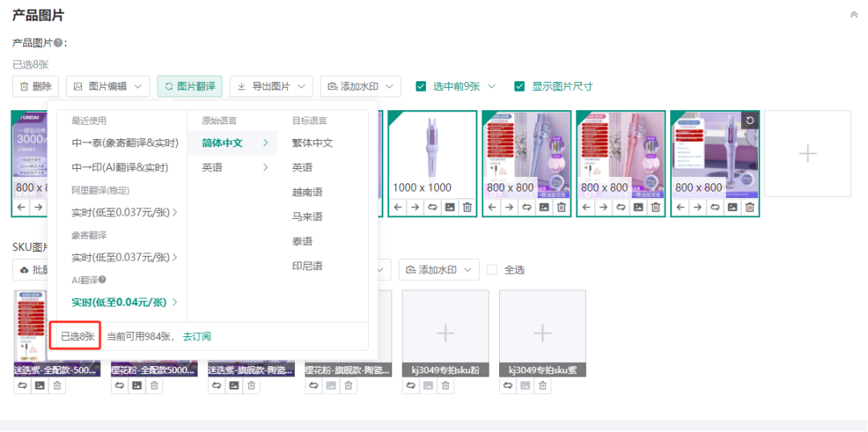The height and width of the screenshot is (432, 868).
Task: Select 马来语 as target language
Action: (307, 216)
